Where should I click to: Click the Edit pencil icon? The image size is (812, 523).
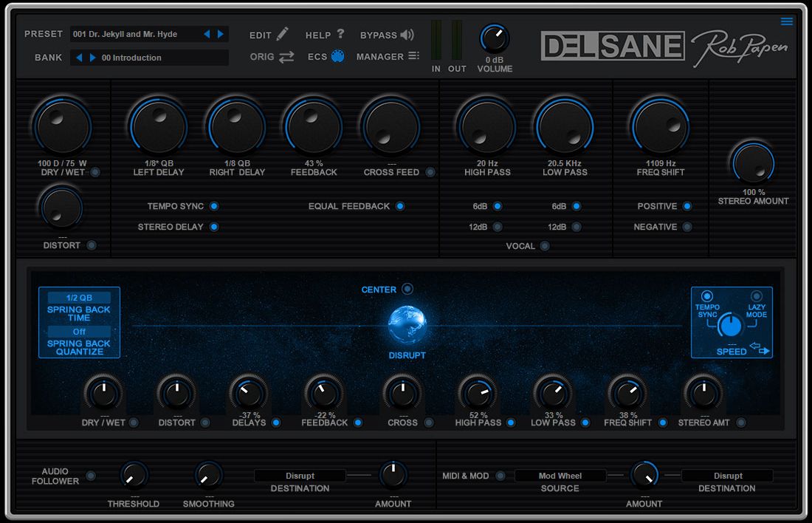282,35
